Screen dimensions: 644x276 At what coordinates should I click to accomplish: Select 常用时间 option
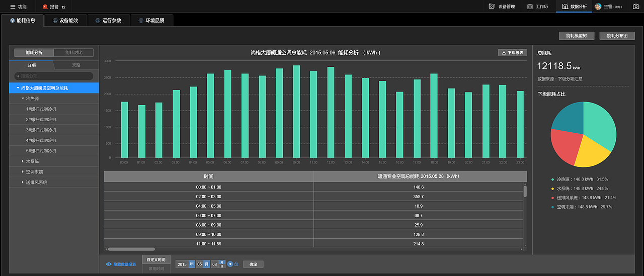[156, 268]
